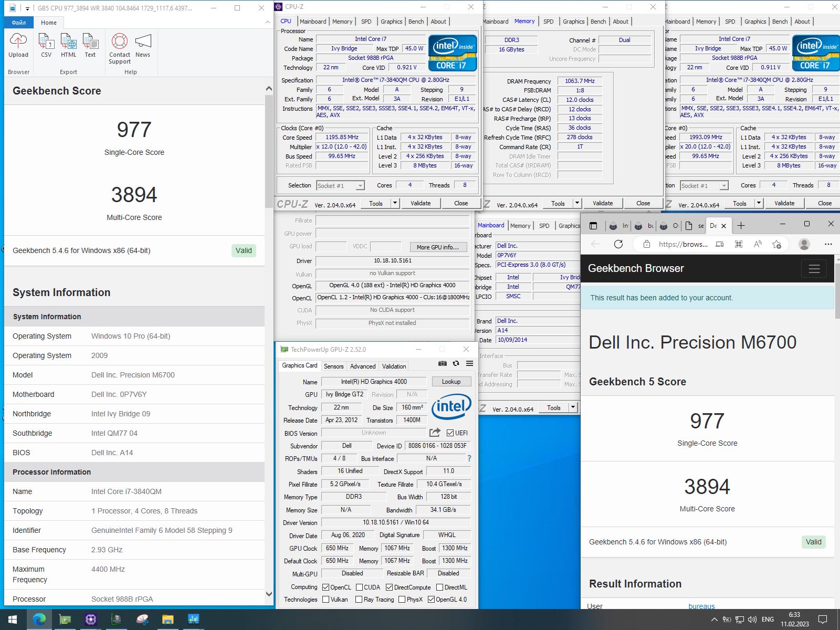Refresh GPU-Z data with the refresh icon
840x630 pixels.
[456, 363]
